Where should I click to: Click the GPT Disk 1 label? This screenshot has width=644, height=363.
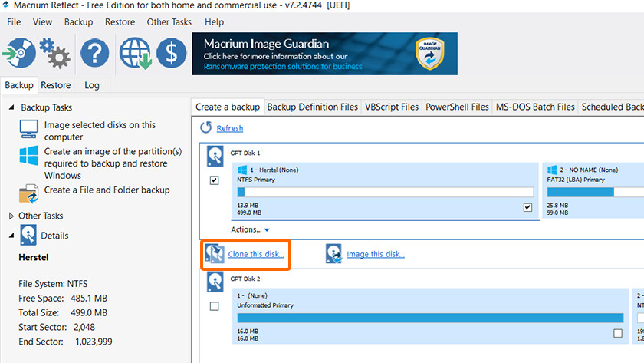click(x=245, y=153)
